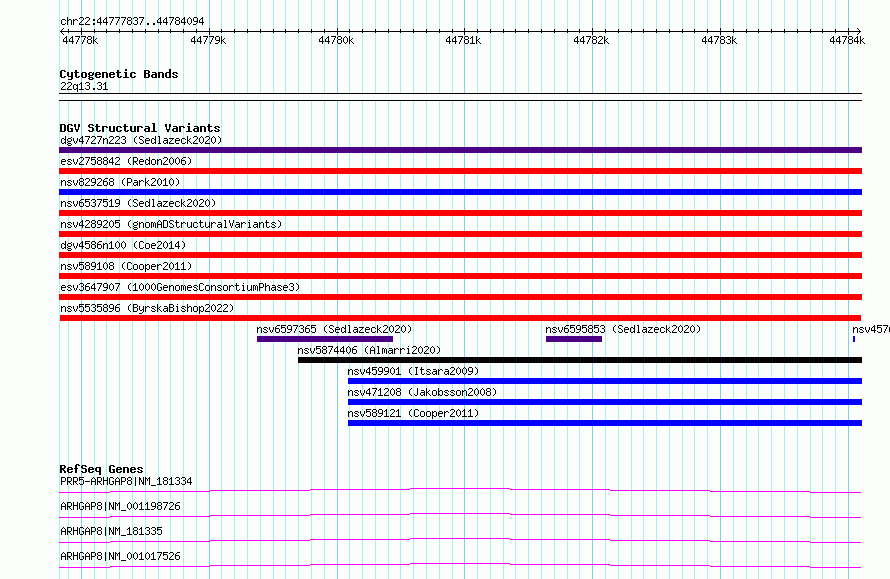The image size is (890, 579).
Task: Open the ARHGAP8|NM_001017526 transcript label
Action: [120, 556]
